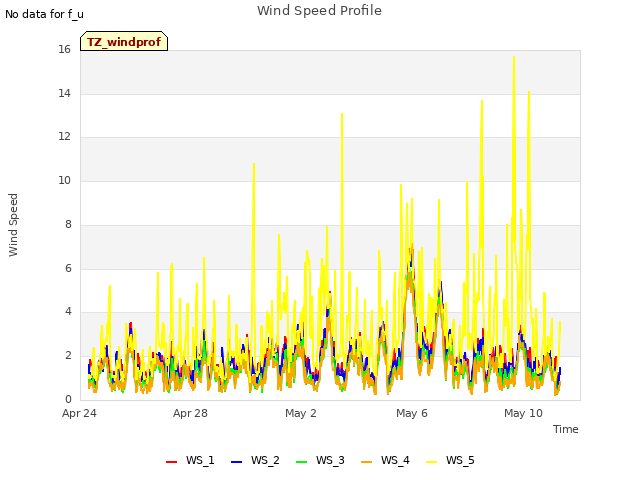The height and width of the screenshot is (480, 640).
Task: Toggle the WS_2 legend entry
Action: click(x=255, y=460)
